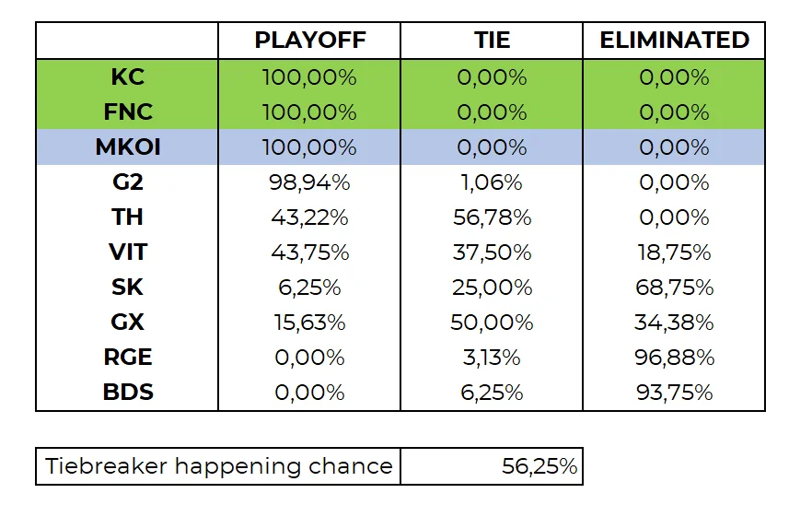Click the Tiebreaker happening chance label
The width and height of the screenshot is (812, 505).
pos(219,466)
